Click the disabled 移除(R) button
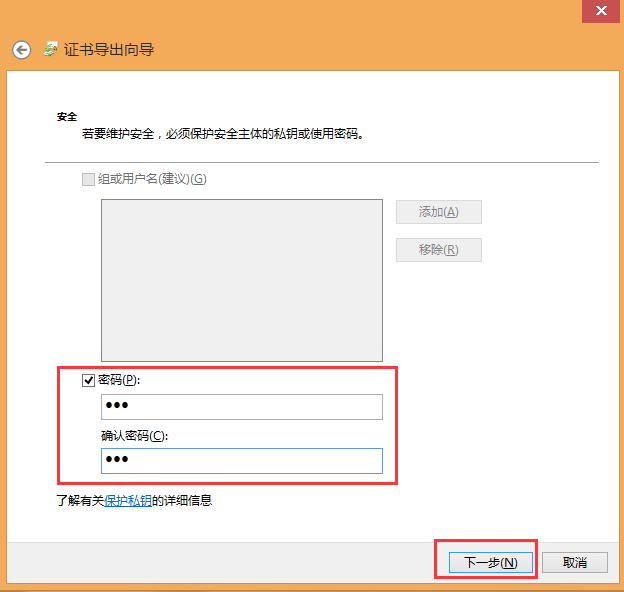 click(x=439, y=250)
